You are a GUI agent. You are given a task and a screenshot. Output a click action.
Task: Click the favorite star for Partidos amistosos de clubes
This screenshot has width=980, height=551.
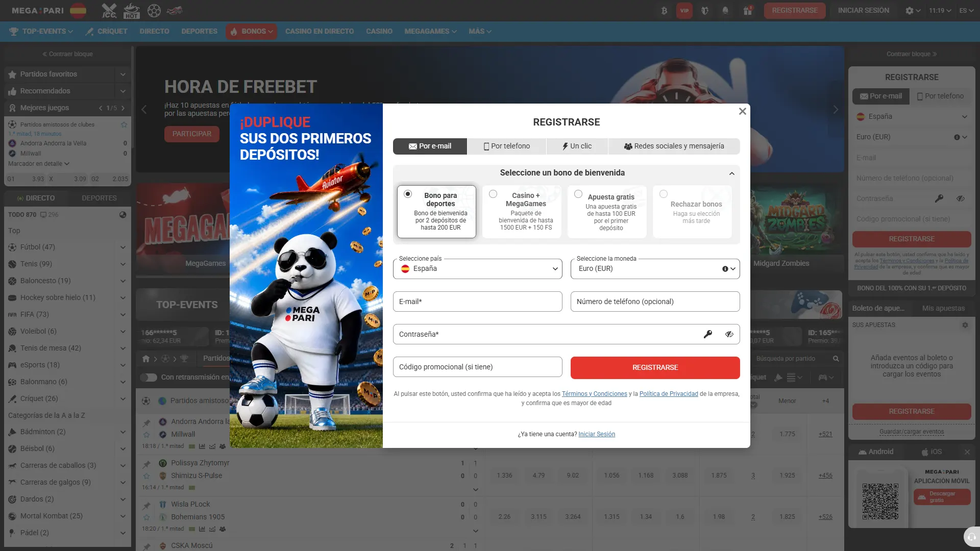tap(124, 124)
